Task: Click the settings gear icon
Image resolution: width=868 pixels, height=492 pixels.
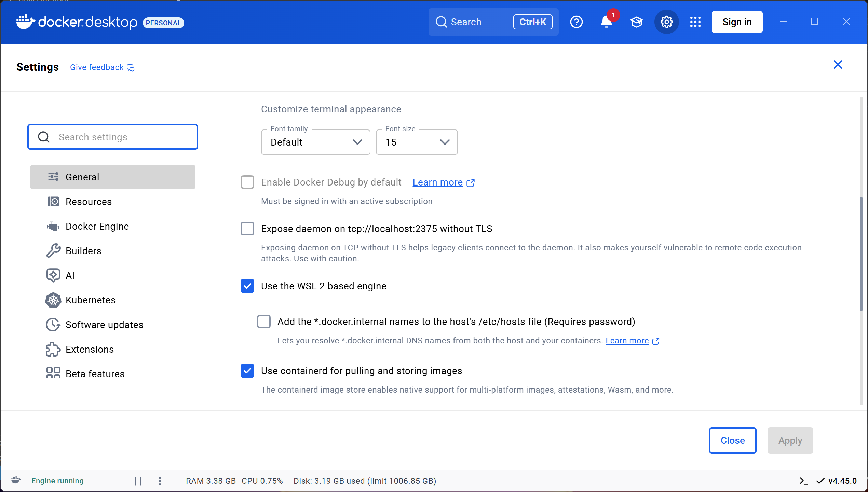Action: tap(667, 22)
